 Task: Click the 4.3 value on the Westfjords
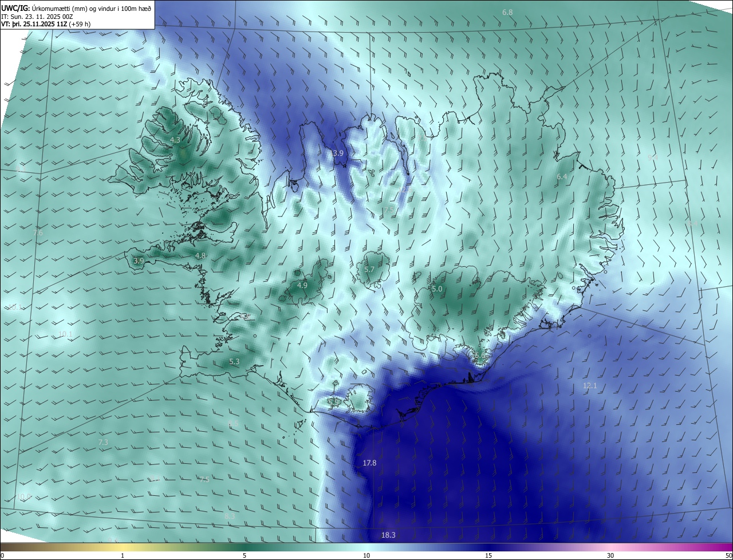175,140
